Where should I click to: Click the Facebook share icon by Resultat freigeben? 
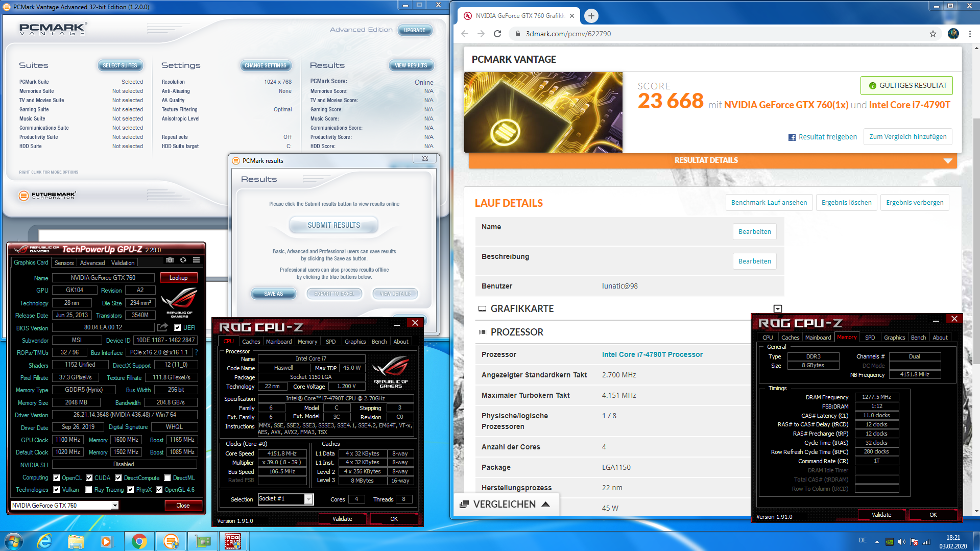point(792,137)
